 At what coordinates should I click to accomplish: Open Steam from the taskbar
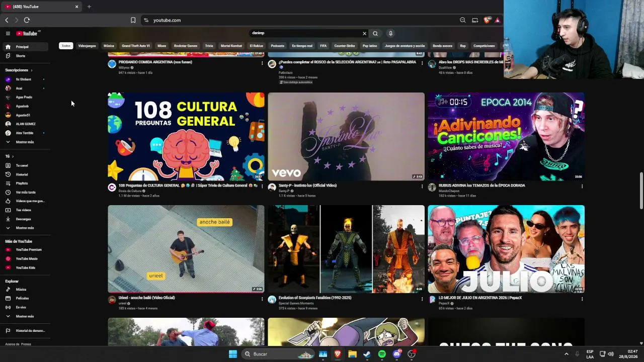coord(367,354)
